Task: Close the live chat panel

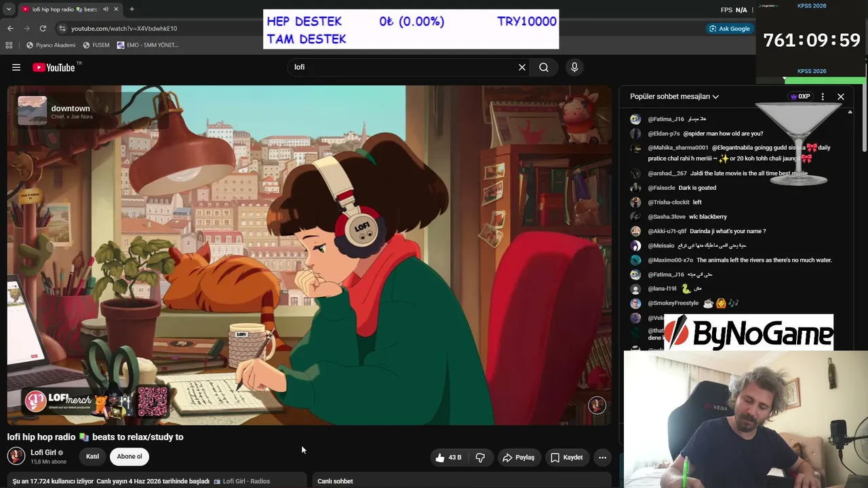Action: click(x=841, y=96)
